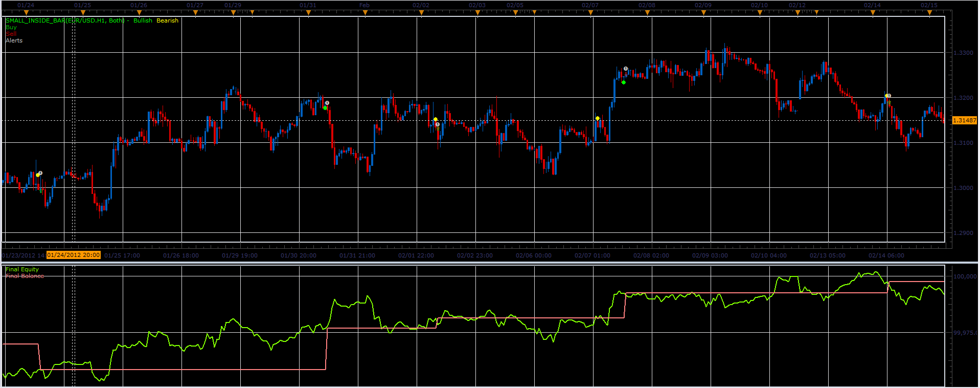Jump to the Feb month triangle marker
The width and height of the screenshot is (980, 388).
[x=364, y=13]
